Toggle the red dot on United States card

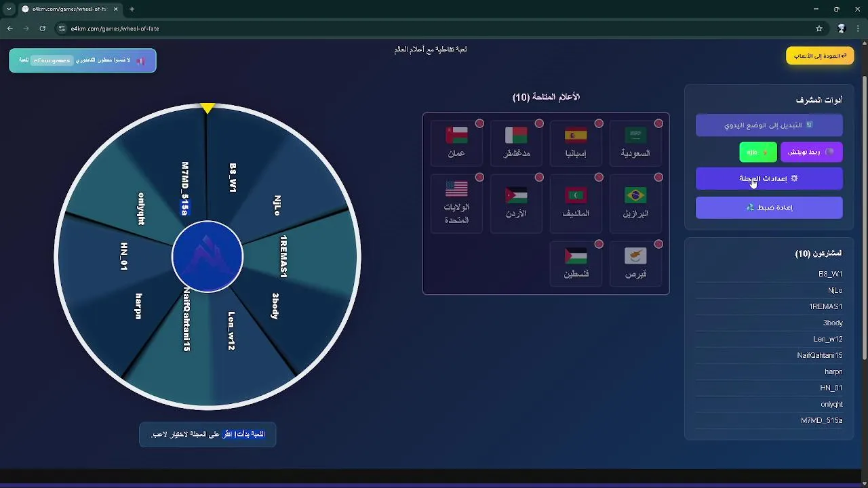coord(479,177)
